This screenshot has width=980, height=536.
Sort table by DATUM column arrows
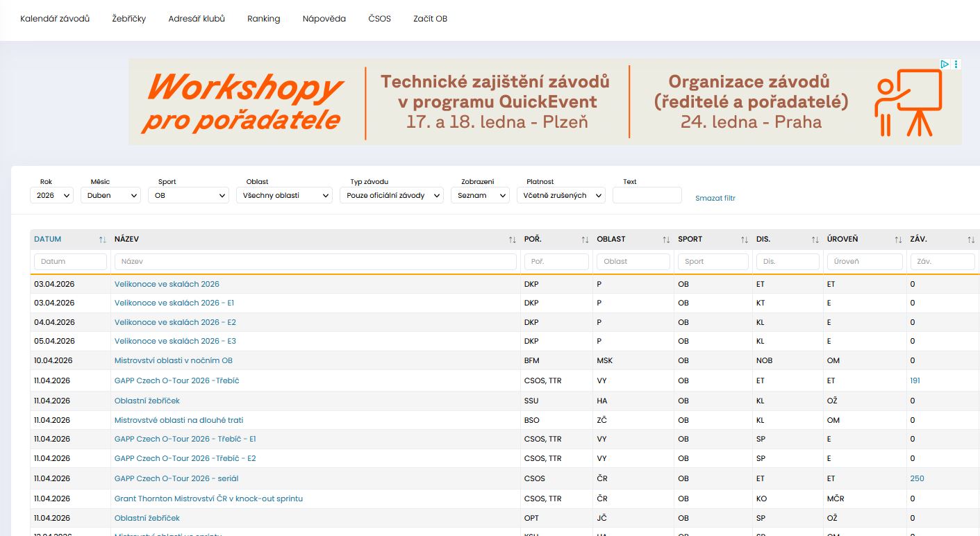point(102,240)
